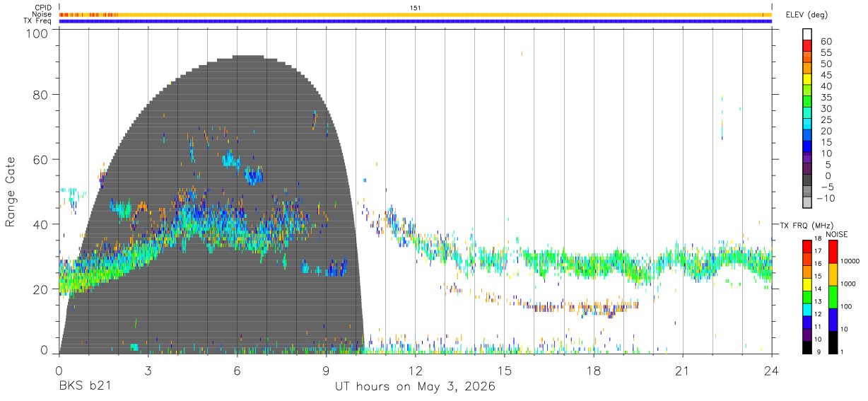868x401 pixels.
Task: Click the 35 label on ELEV colorbar
Action: tap(826, 97)
